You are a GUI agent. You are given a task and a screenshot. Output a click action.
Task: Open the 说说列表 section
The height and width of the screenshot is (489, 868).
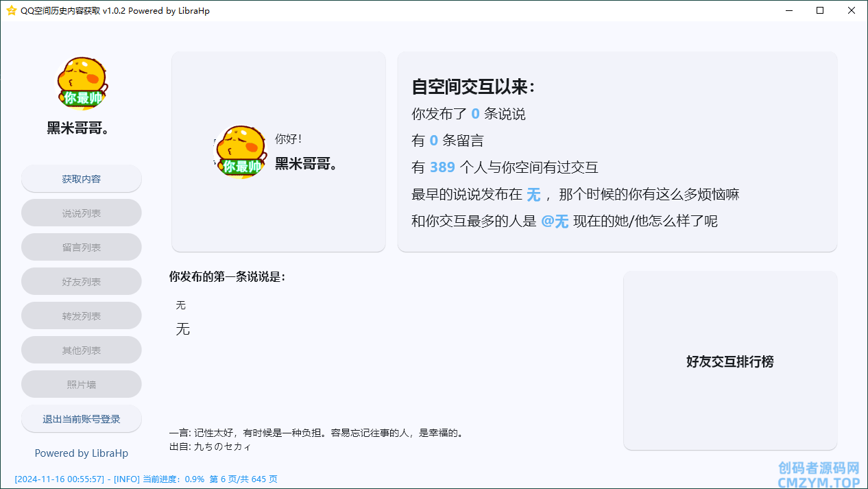pyautogui.click(x=82, y=213)
